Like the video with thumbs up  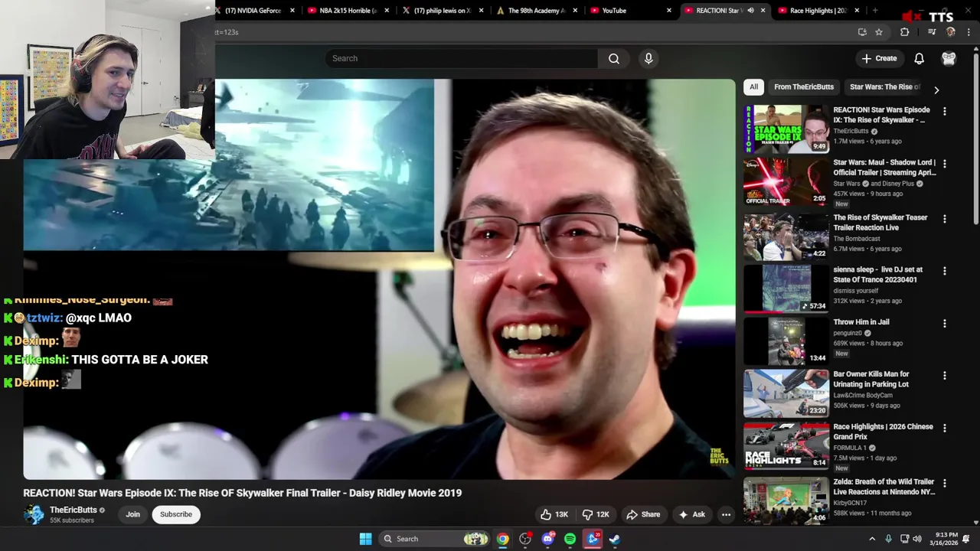[x=554, y=514]
